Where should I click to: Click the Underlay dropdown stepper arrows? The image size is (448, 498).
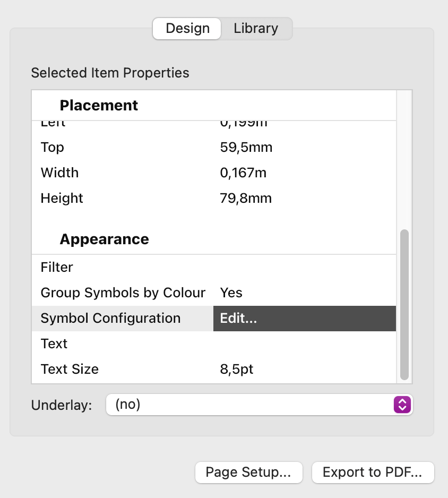pos(402,405)
